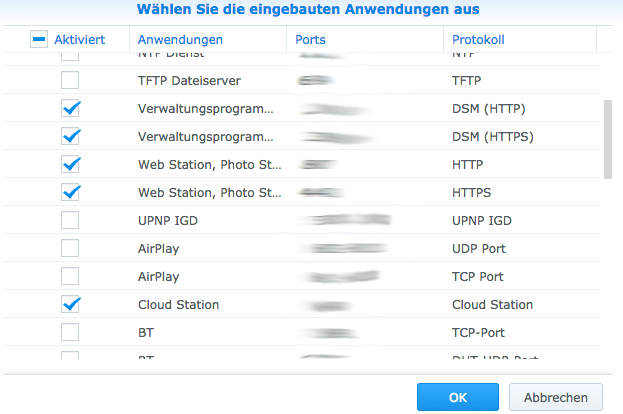The image size is (623, 414).
Task: Check the AirPlay TCP Port checkbox
Action: point(70,276)
